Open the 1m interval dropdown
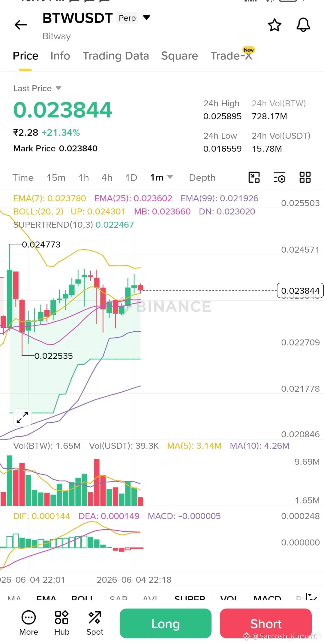Image resolution: width=324 pixels, height=644 pixels. point(161,177)
